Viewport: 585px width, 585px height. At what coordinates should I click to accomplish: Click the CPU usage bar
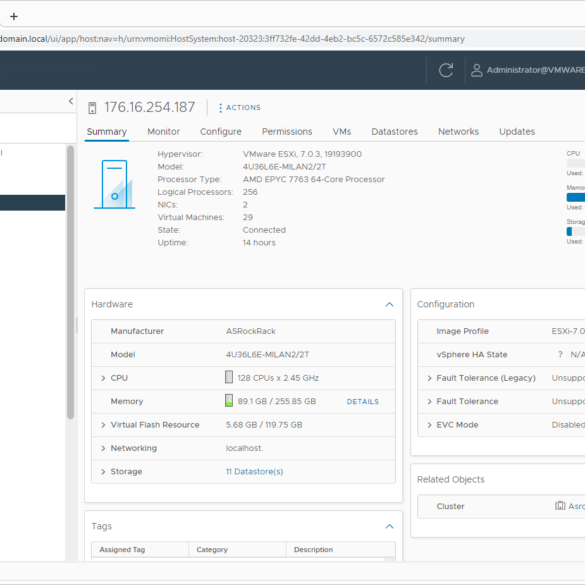point(576,163)
